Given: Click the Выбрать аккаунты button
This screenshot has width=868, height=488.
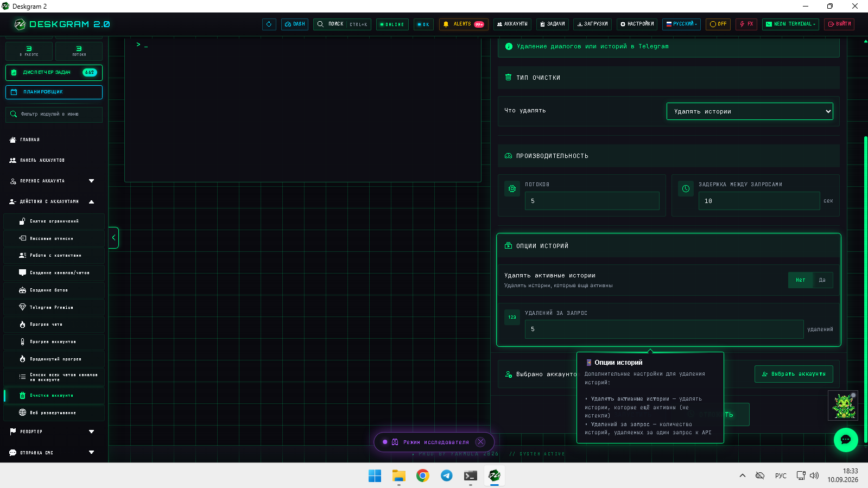Looking at the screenshot, I should point(794,374).
